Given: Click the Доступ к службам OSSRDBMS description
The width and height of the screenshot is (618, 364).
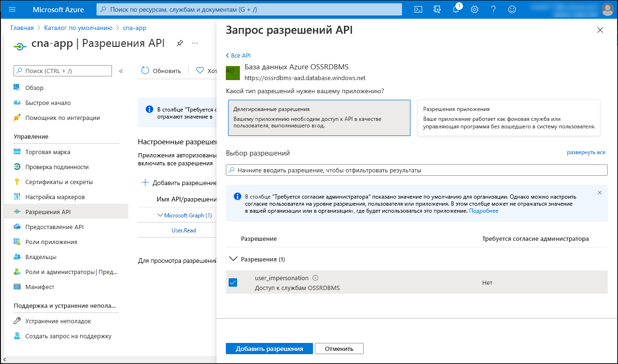Looking at the screenshot, I should (297, 288).
